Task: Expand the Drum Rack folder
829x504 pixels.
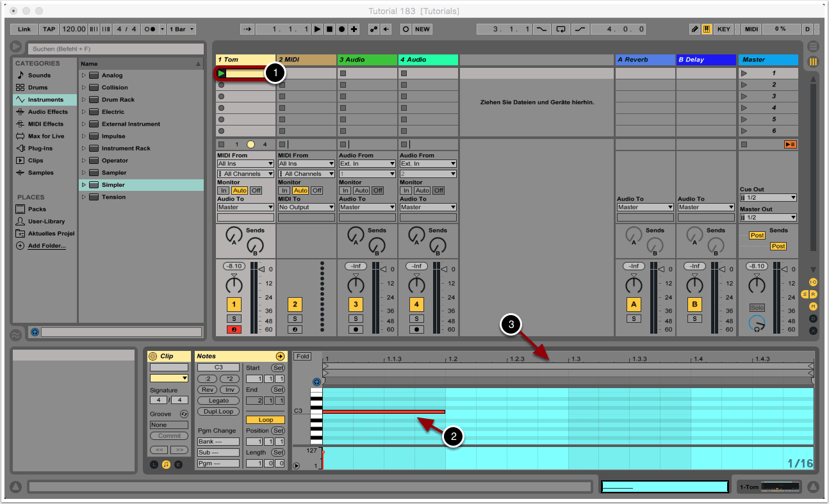Action: pos(83,100)
